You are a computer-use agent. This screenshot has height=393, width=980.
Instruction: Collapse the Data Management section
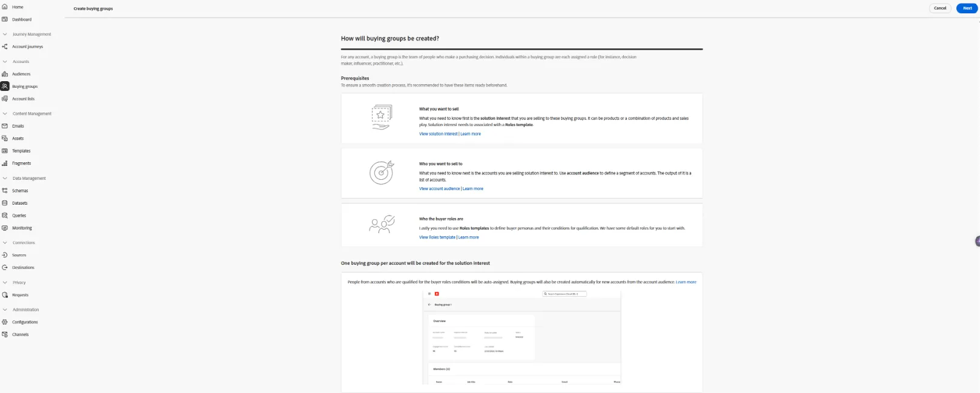tap(5, 178)
